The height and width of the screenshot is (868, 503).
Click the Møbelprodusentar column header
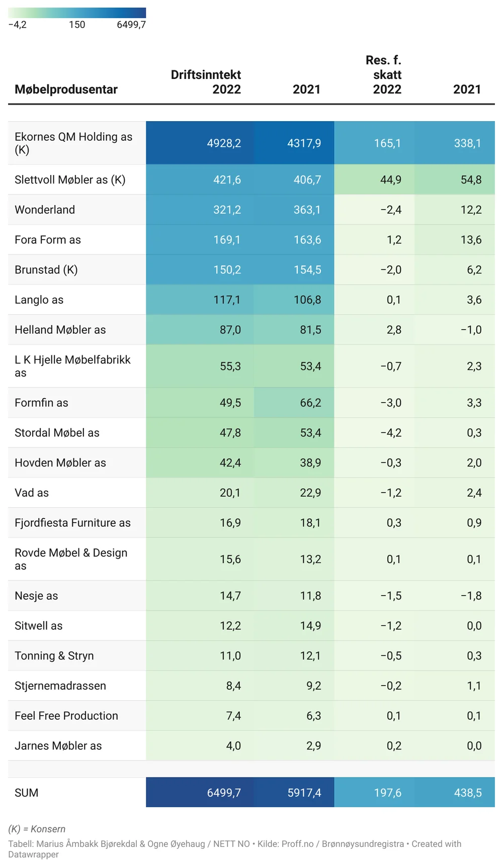pyautogui.click(x=66, y=89)
